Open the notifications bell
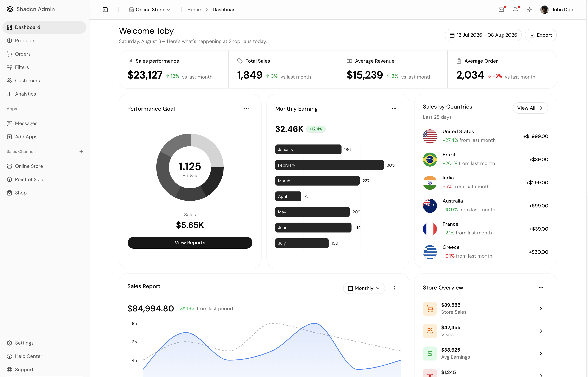Viewport: 588px width, 377px height. click(515, 9)
